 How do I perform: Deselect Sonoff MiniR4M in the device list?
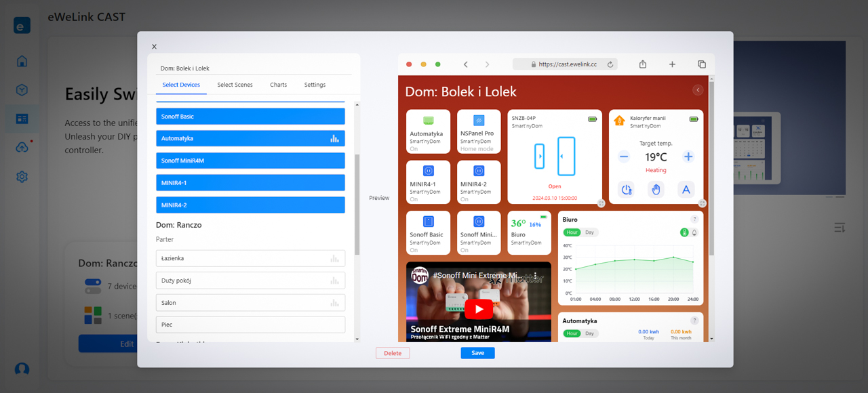(250, 161)
